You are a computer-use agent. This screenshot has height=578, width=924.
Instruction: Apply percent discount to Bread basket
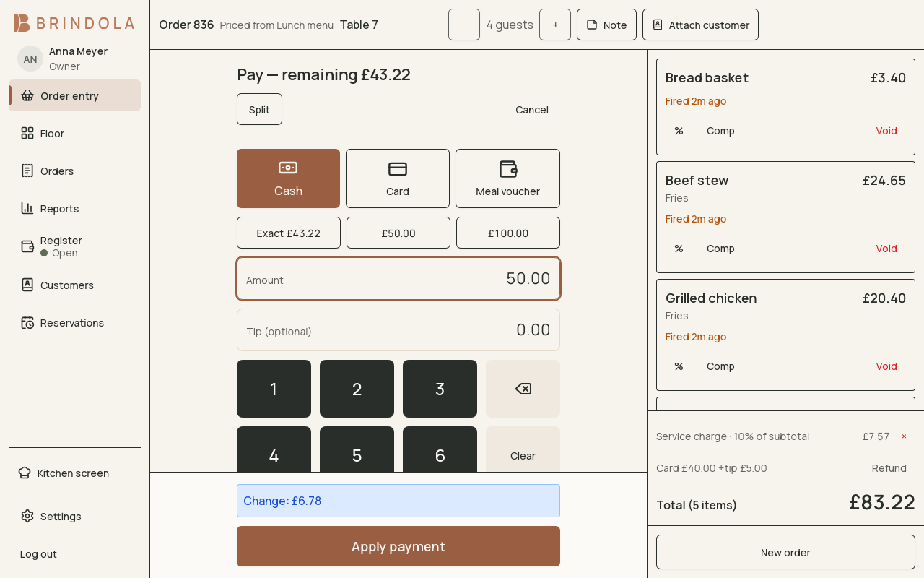pos(679,131)
